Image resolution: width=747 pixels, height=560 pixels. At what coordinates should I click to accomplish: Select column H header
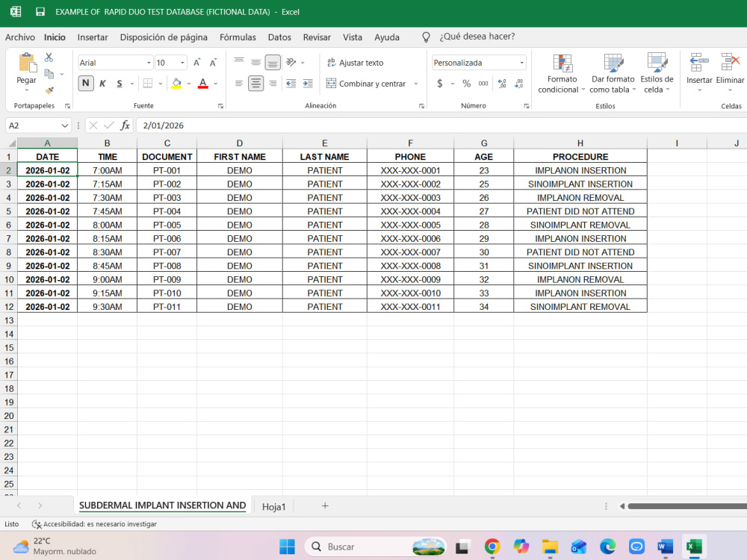(580, 143)
